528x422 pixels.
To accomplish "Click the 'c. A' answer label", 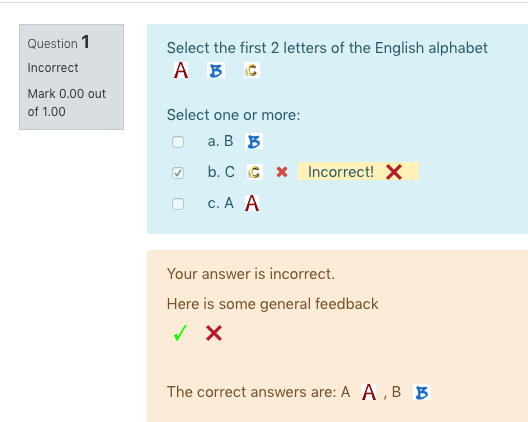I will [x=221, y=203].
